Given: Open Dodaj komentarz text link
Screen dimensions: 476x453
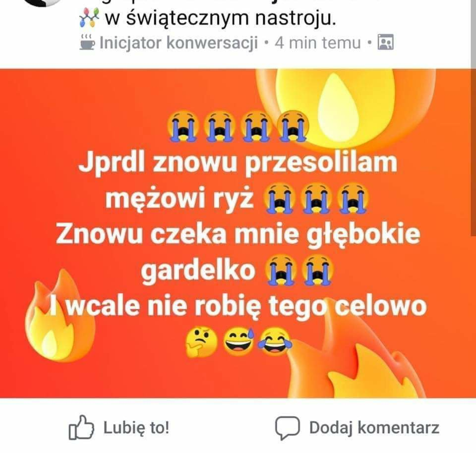Looking at the screenshot, I should [374, 428].
